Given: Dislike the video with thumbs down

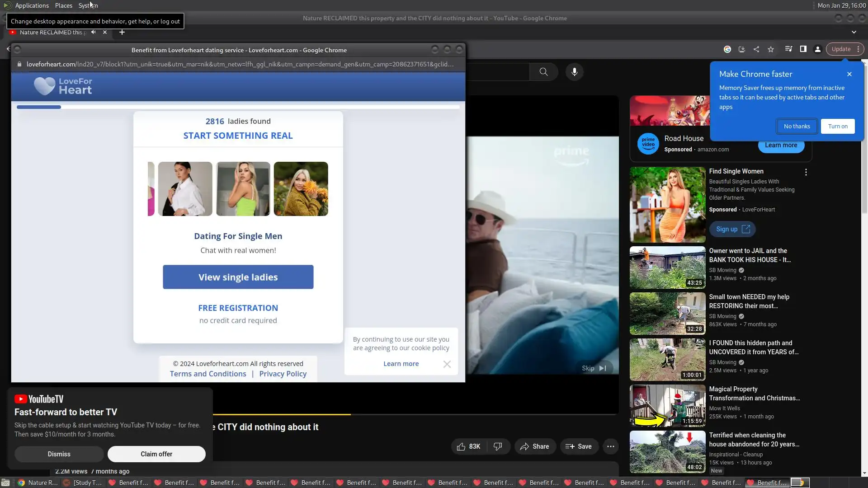Looking at the screenshot, I should [x=498, y=446].
